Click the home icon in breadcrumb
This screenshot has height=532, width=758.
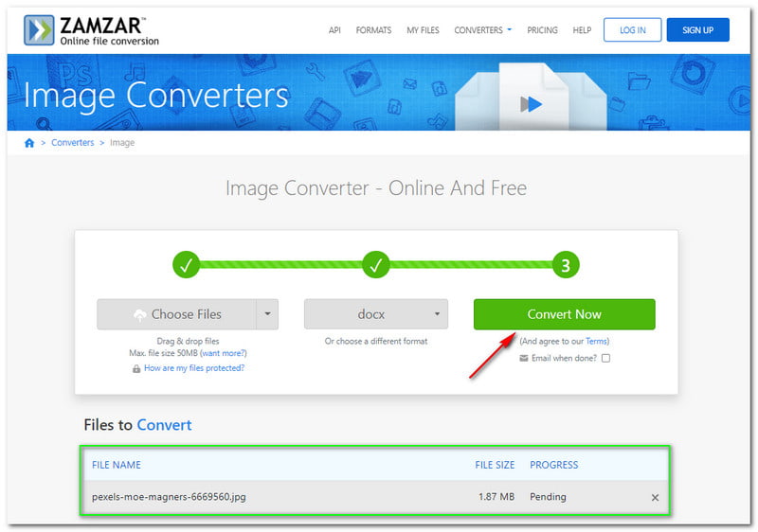(x=29, y=143)
